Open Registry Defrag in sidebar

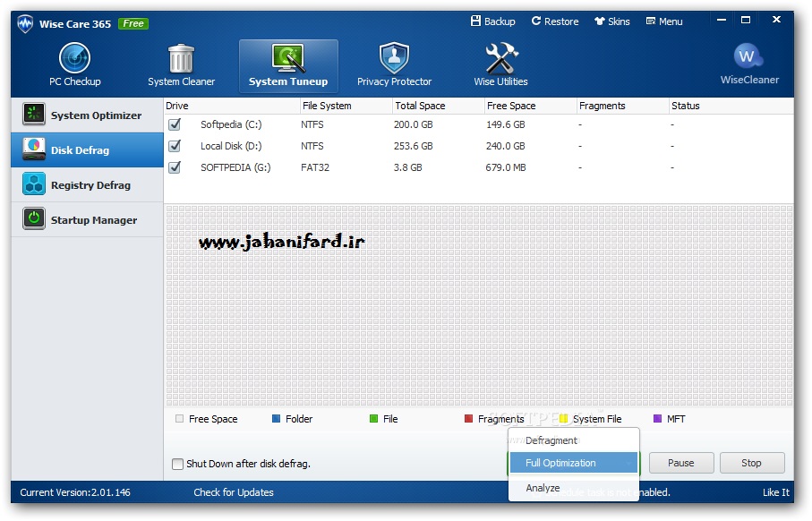88,185
